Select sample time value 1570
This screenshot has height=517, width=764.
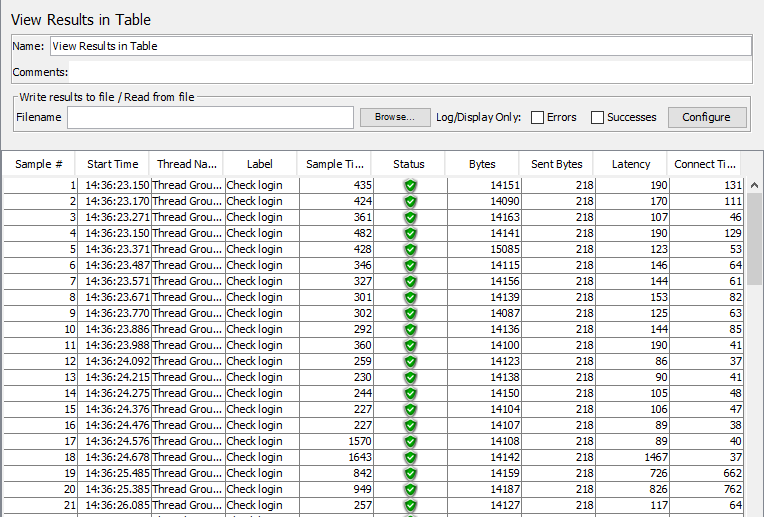click(x=360, y=441)
